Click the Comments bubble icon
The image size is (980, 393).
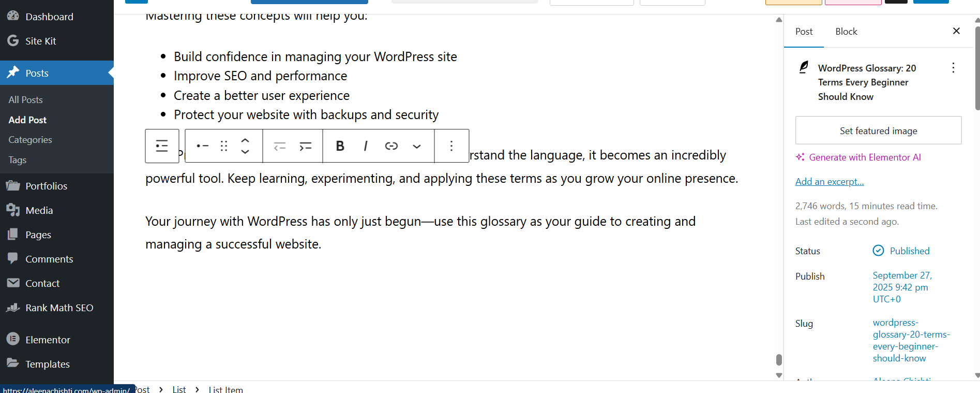[13, 258]
